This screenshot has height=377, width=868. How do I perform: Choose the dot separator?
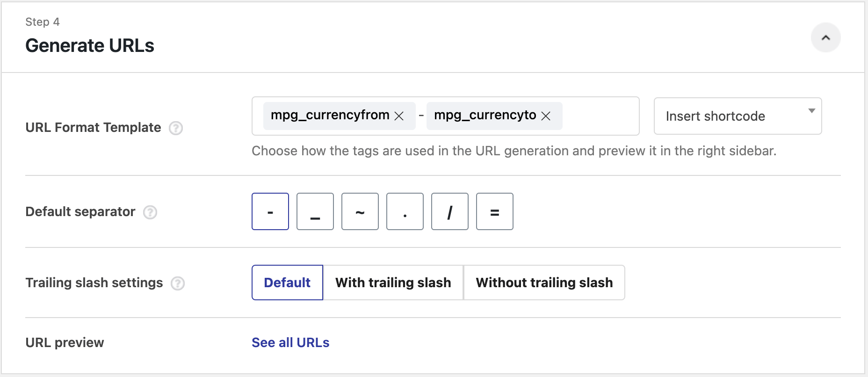tap(405, 211)
